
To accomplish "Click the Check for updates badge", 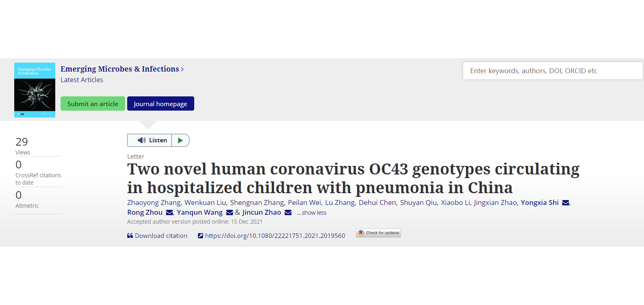I will [x=378, y=233].
